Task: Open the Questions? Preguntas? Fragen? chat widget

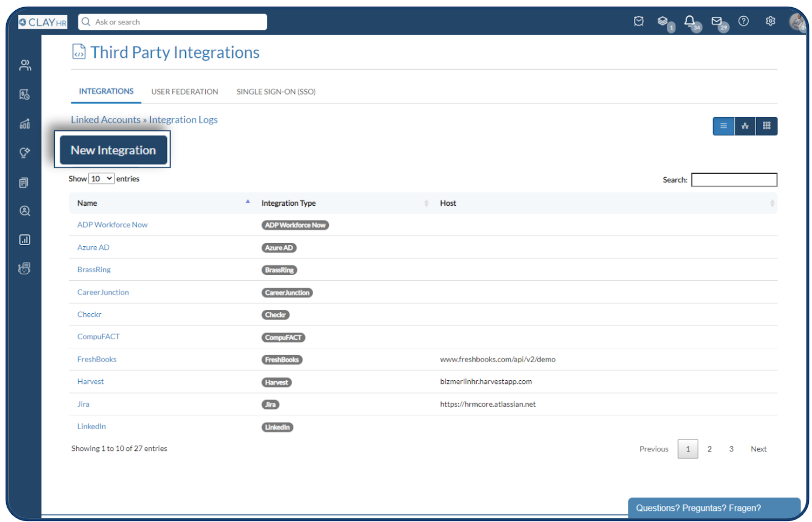Action: tap(714, 508)
